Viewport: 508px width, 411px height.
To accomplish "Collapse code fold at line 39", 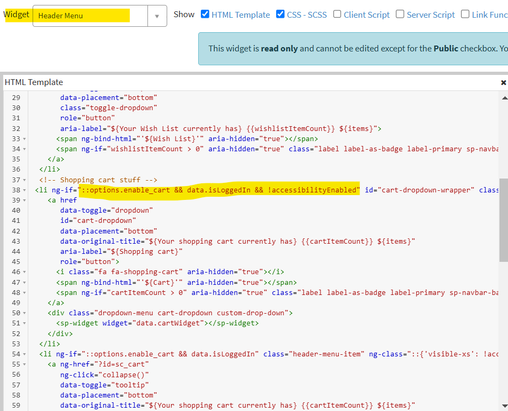I will coord(24,200).
